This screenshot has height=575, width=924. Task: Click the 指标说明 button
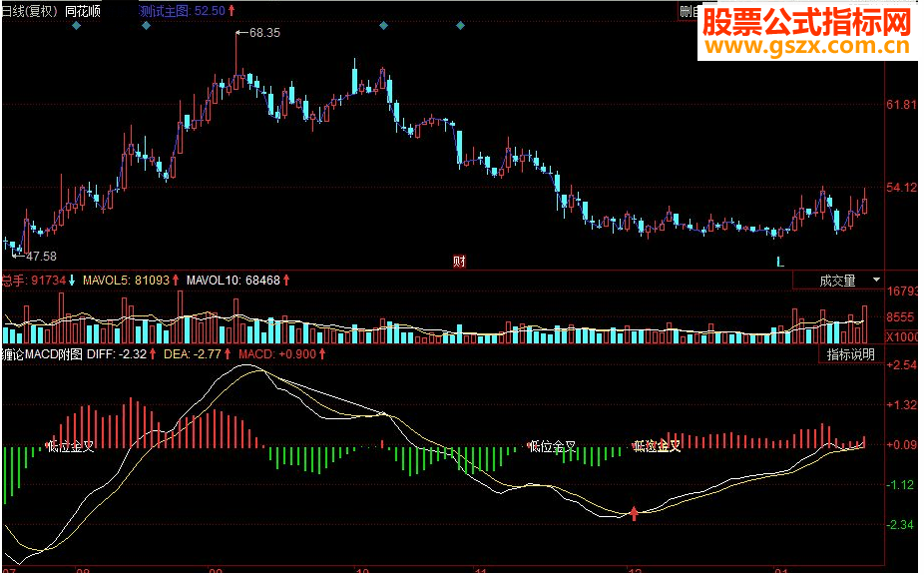(850, 354)
